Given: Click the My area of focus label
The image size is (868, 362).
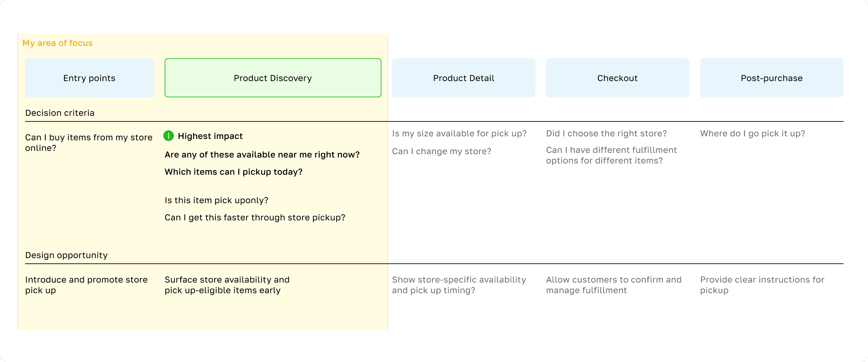Looking at the screenshot, I should pyautogui.click(x=57, y=43).
